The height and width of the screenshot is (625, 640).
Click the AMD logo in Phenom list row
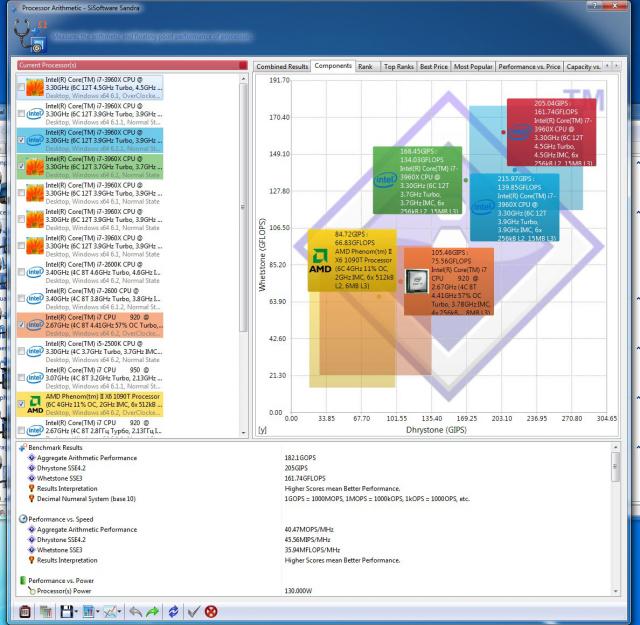click(x=35, y=404)
